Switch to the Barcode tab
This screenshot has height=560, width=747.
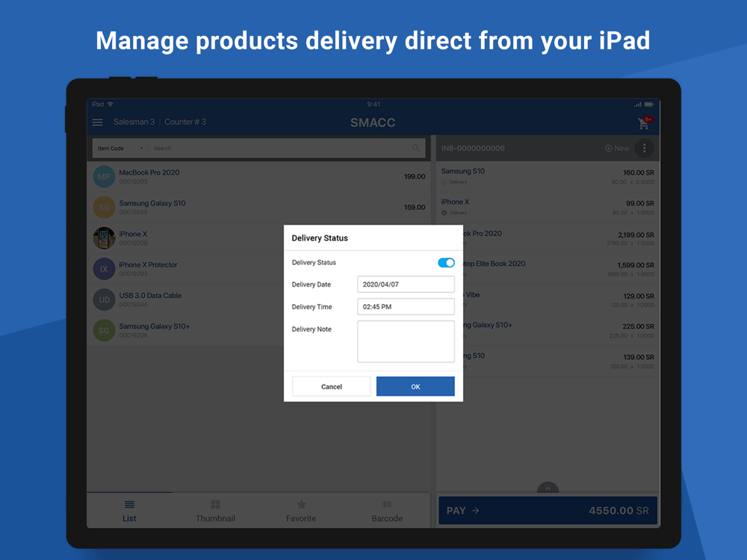(387, 511)
